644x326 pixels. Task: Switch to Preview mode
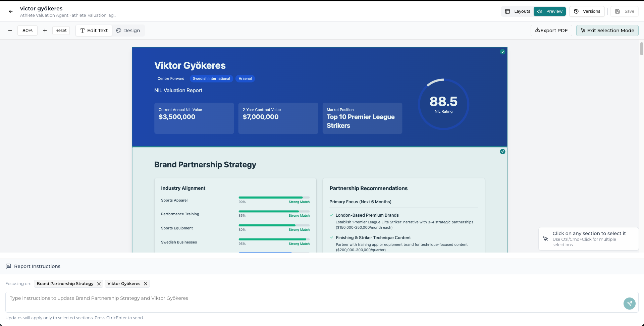click(x=550, y=11)
